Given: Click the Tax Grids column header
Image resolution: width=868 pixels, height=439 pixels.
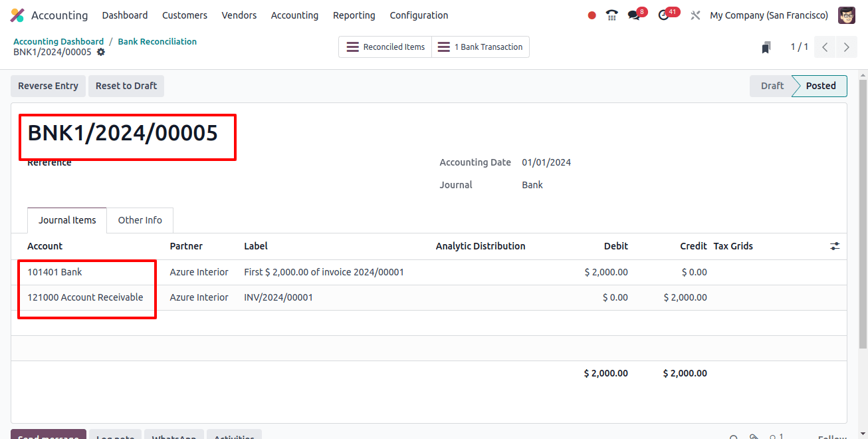Looking at the screenshot, I should click(733, 246).
